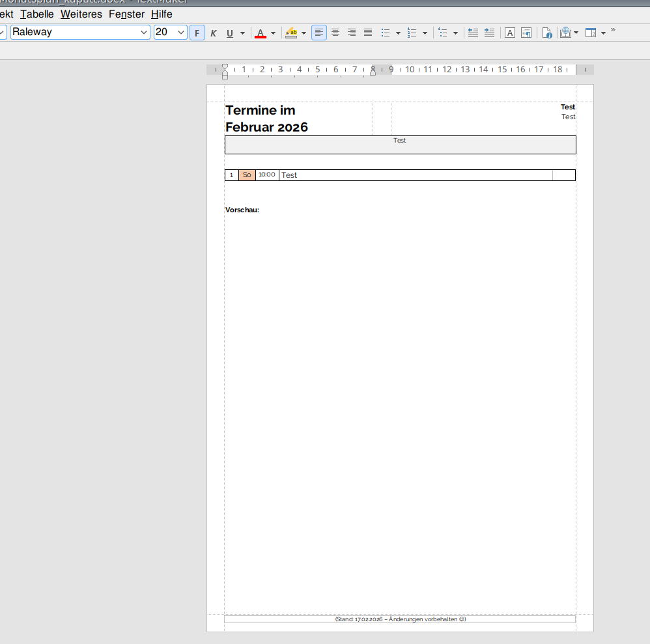This screenshot has width=650, height=644.
Task: Open globe language dropdown arrow
Action: click(x=576, y=33)
